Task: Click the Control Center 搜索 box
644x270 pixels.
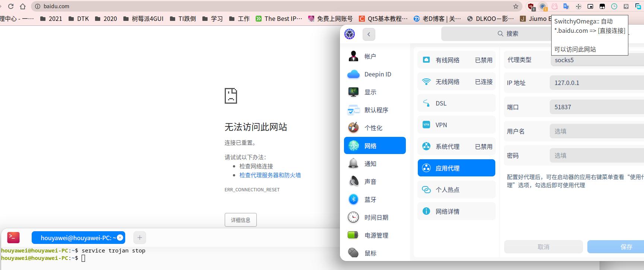Action: (x=508, y=34)
